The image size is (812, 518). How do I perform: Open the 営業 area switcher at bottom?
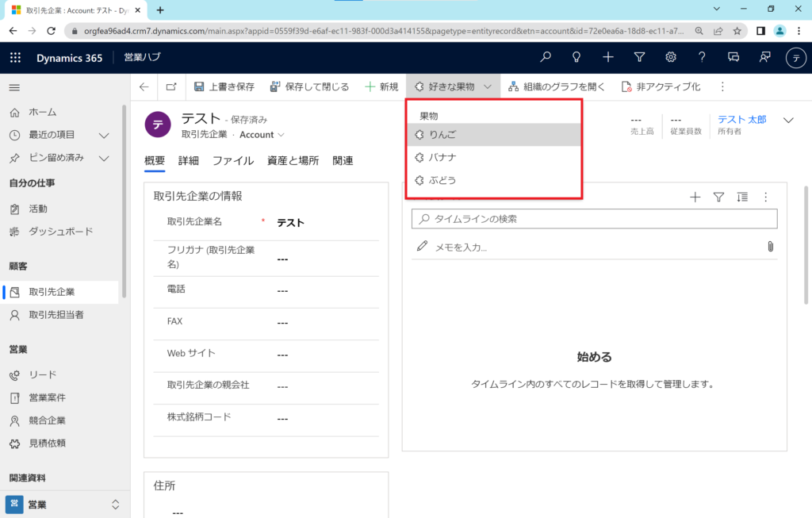point(63,505)
